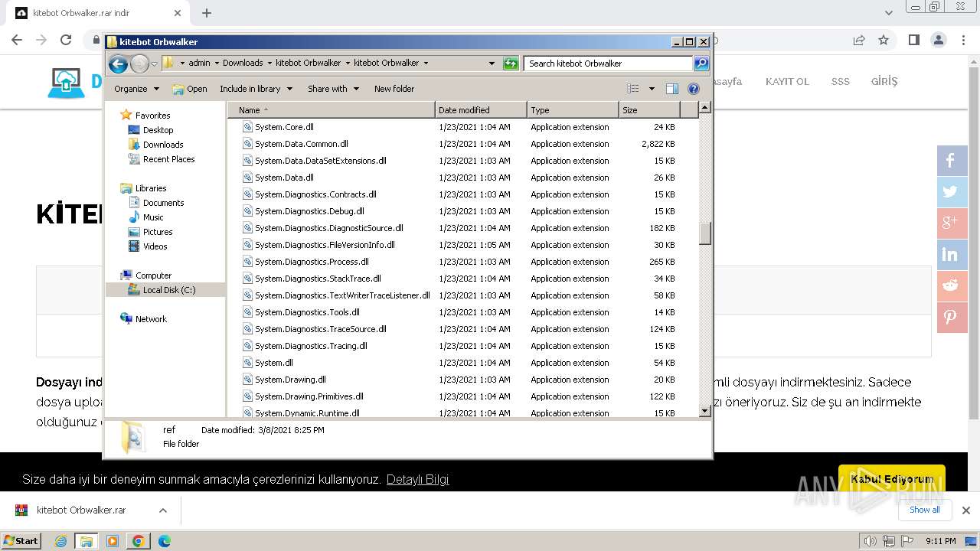Click Windows Start button
This screenshot has width=980, height=551.
click(x=21, y=540)
